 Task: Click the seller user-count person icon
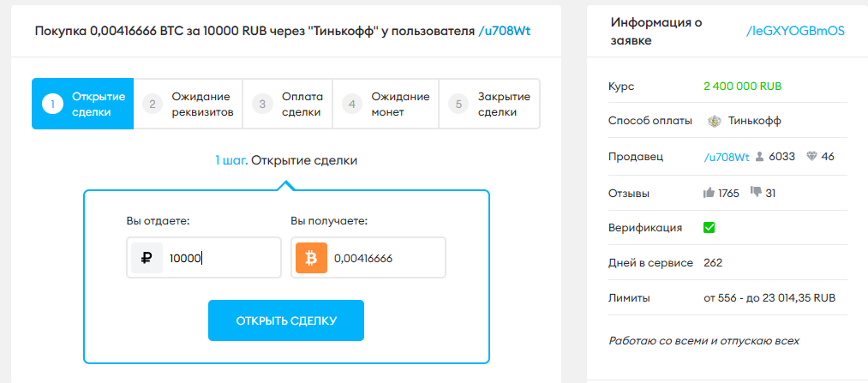pos(759,157)
